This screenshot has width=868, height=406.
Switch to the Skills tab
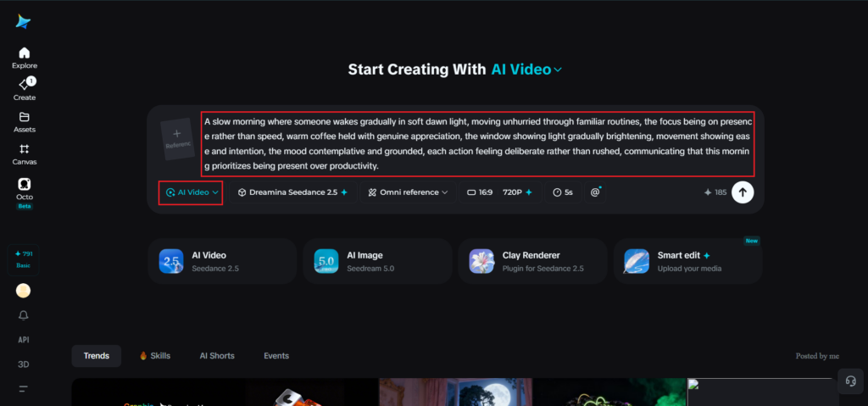(155, 356)
